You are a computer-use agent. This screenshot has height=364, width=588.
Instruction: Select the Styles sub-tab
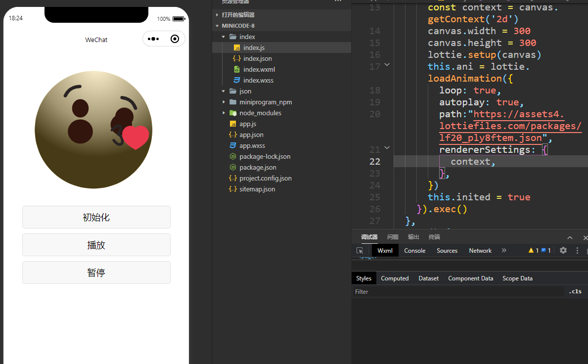tap(364, 278)
